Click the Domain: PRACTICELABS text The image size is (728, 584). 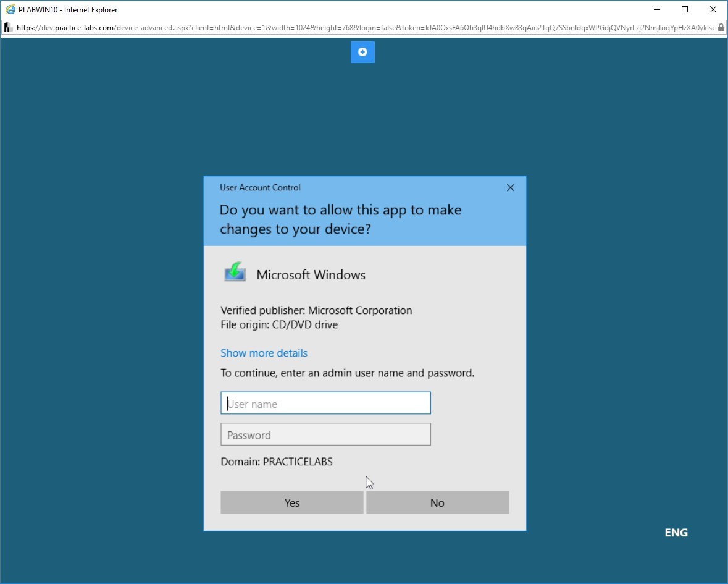pyautogui.click(x=277, y=462)
